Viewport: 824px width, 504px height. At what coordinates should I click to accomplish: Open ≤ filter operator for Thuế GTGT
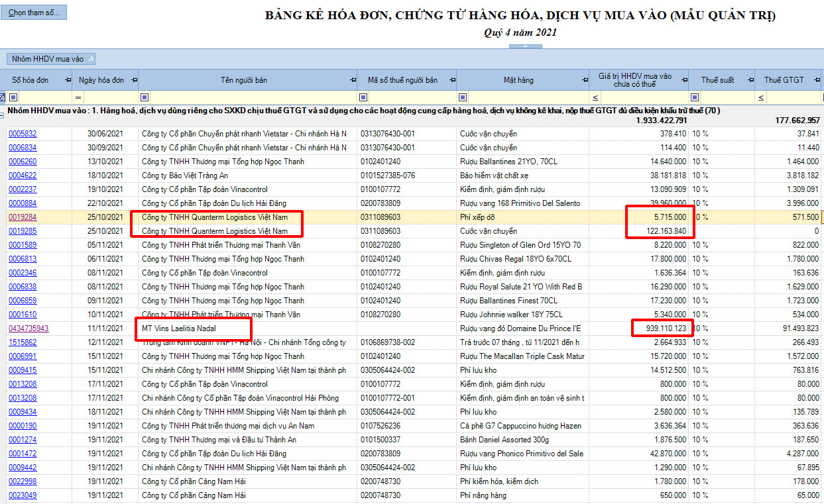click(x=760, y=97)
